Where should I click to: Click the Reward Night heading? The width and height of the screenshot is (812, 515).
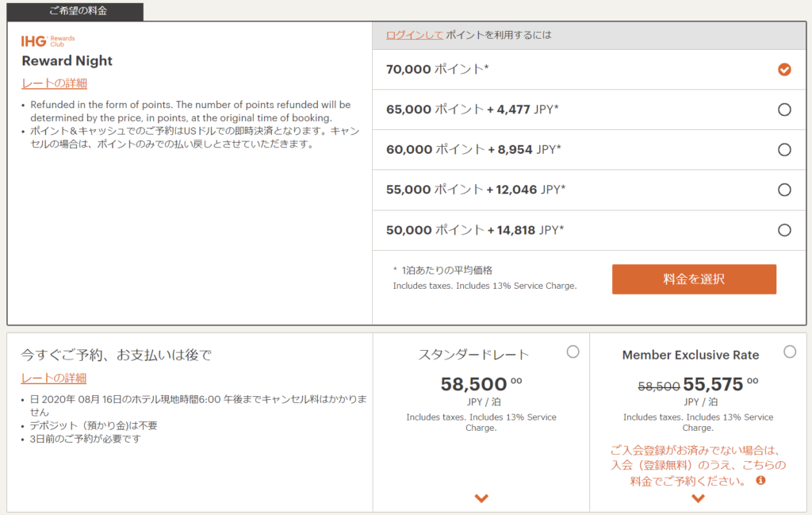tap(67, 61)
